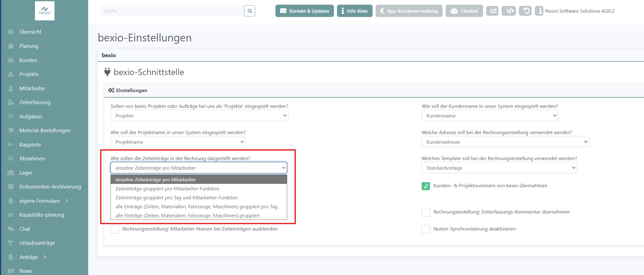The width and height of the screenshot is (644, 275).
Task: Open the Projektname dropdown
Action: [x=178, y=142]
